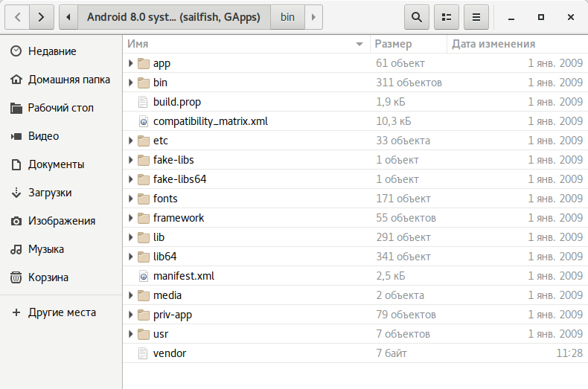Select the usr folder name
The image size is (588, 389).
(161, 334)
